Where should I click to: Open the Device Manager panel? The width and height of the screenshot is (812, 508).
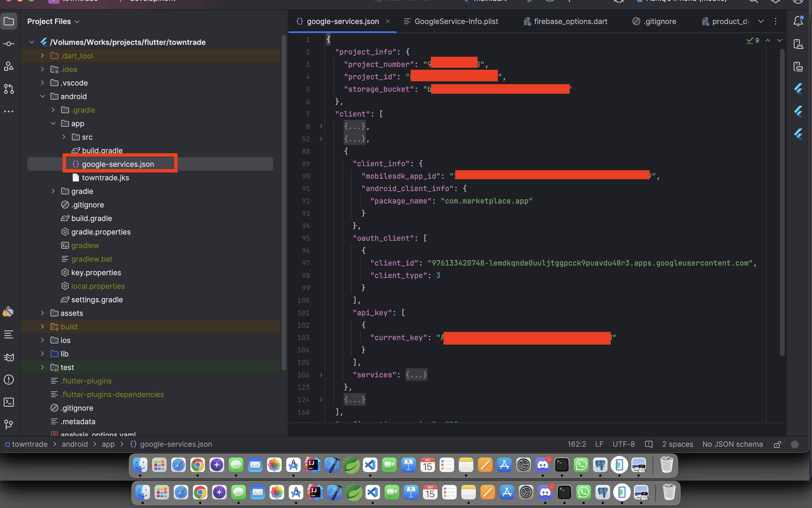(798, 44)
